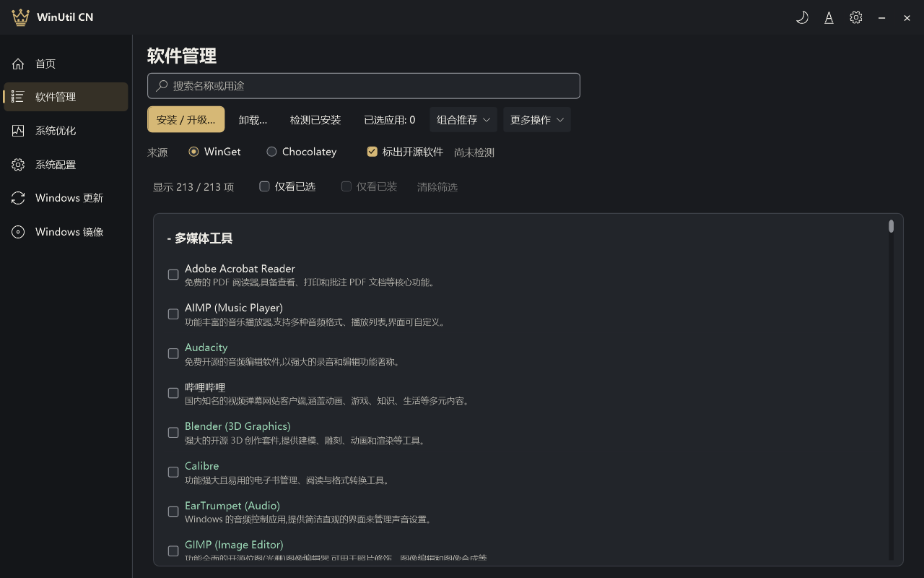This screenshot has width=924, height=578.
Task: Toggle dark mode moon icon
Action: point(802,17)
